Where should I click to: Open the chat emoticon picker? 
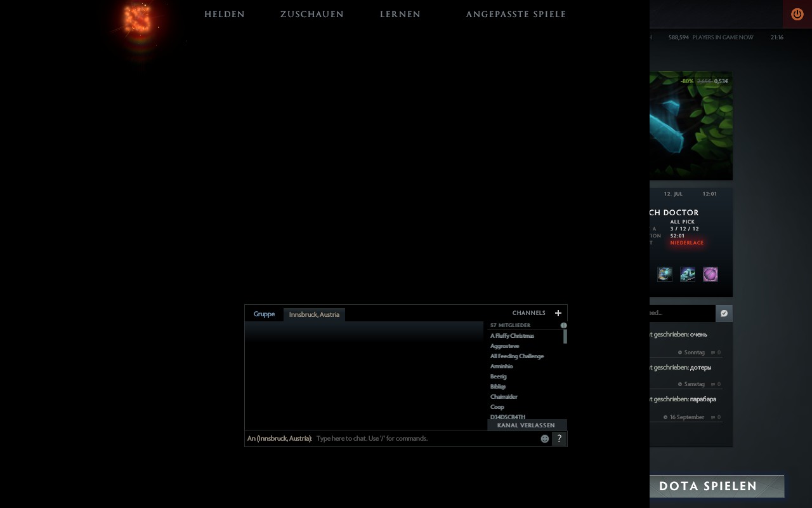coord(544,439)
